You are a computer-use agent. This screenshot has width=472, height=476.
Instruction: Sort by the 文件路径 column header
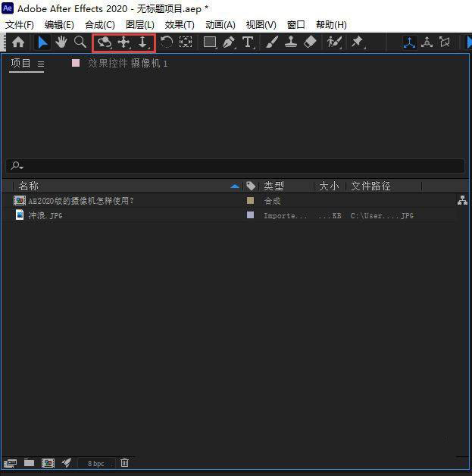(x=370, y=186)
